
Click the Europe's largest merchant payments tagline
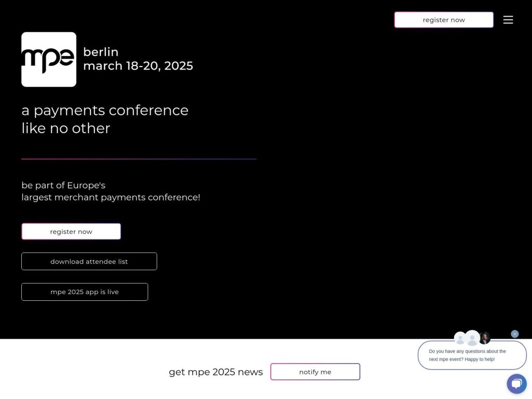[x=111, y=191]
